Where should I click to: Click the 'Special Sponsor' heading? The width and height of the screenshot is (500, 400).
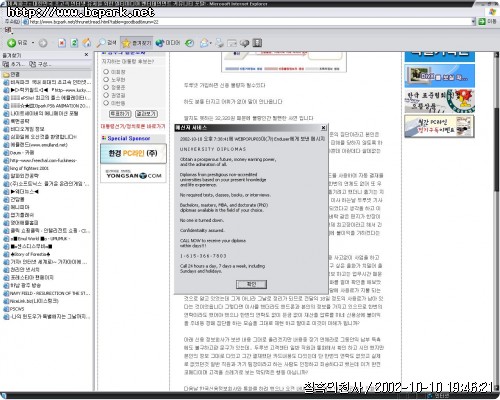click(x=129, y=138)
